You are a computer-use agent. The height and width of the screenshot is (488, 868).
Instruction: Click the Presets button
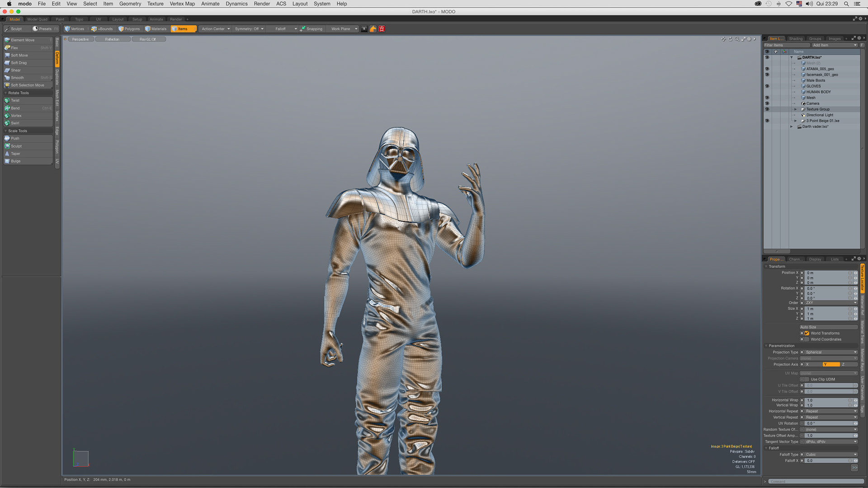46,29
